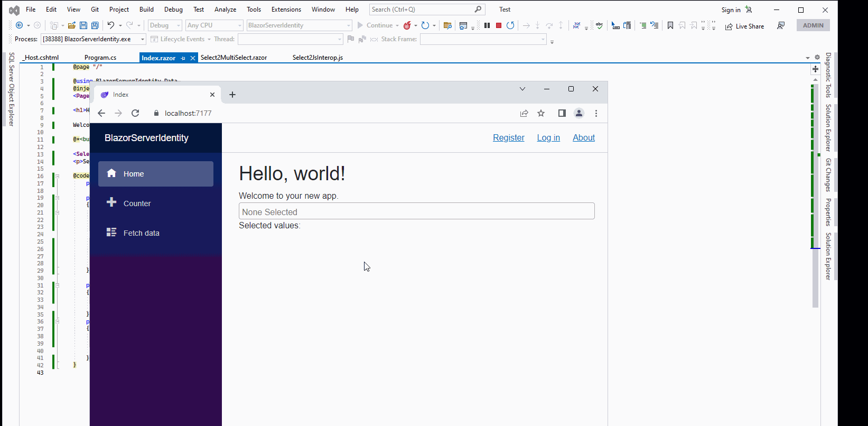Open browser three-dot menu
This screenshot has width=868, height=426.
tap(596, 113)
